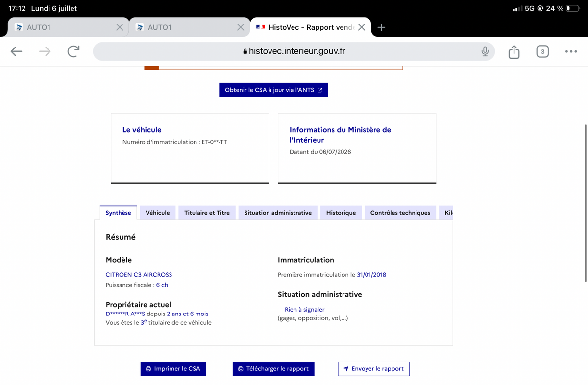Click the CITROEN C3 AIRCROSS model text
Viewport: 588px width, 386px height.
139,275
